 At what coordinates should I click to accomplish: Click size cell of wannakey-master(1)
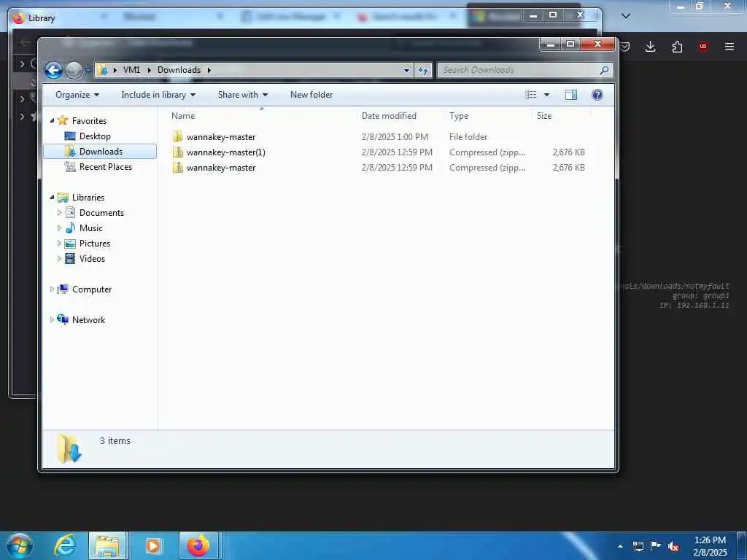(568, 152)
